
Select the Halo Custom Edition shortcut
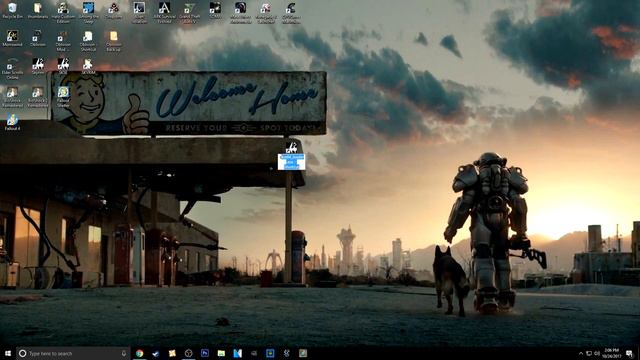[63, 12]
